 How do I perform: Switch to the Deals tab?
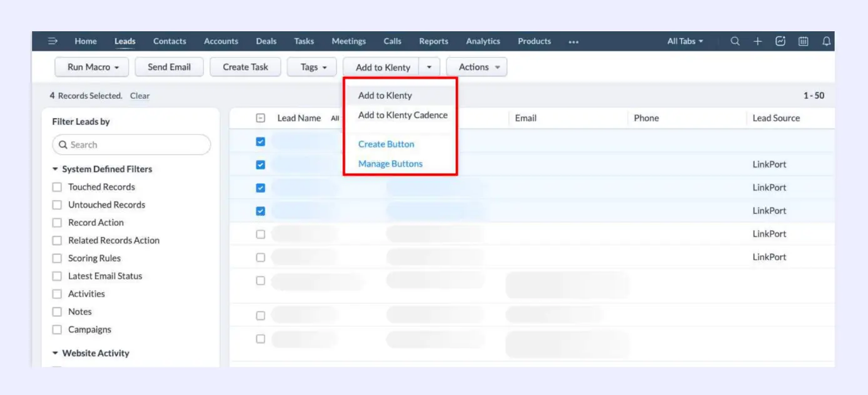266,41
